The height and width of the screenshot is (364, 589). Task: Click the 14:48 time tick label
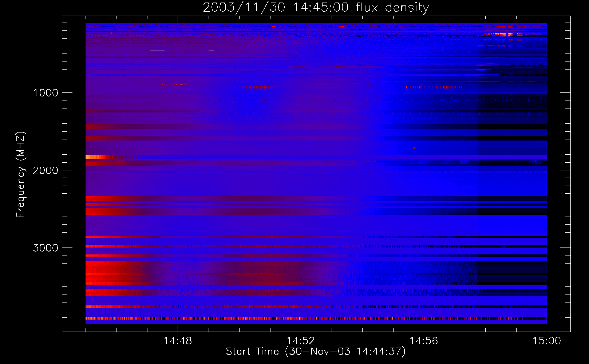click(178, 341)
